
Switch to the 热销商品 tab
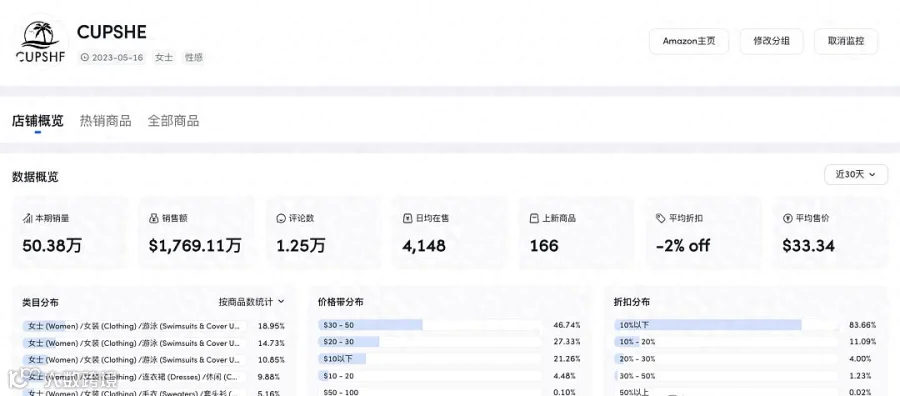(106, 121)
